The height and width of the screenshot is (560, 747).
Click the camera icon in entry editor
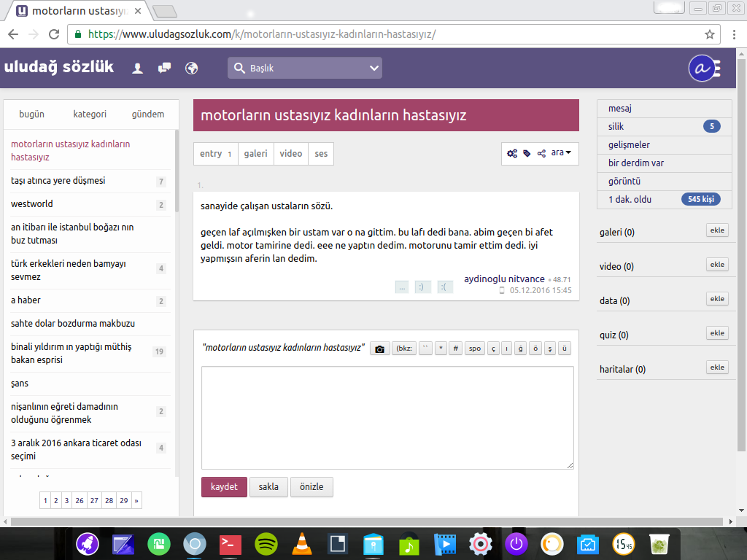pyautogui.click(x=379, y=349)
